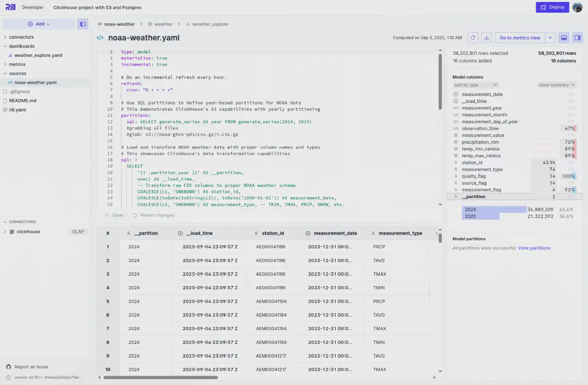Toggle the sidebar collapse icon

82,24
